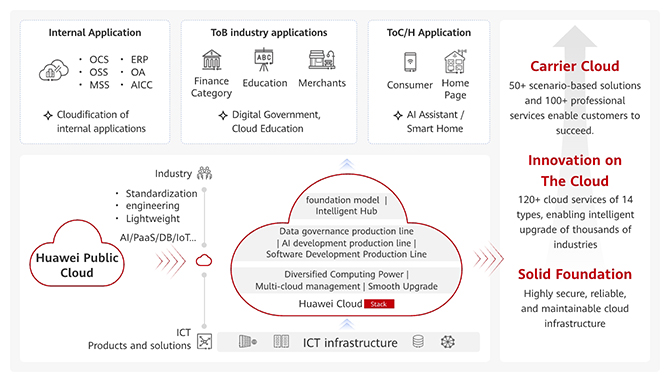This screenshot has height=382, width=670.
Task: Click the OCS list item
Action: click(x=99, y=59)
